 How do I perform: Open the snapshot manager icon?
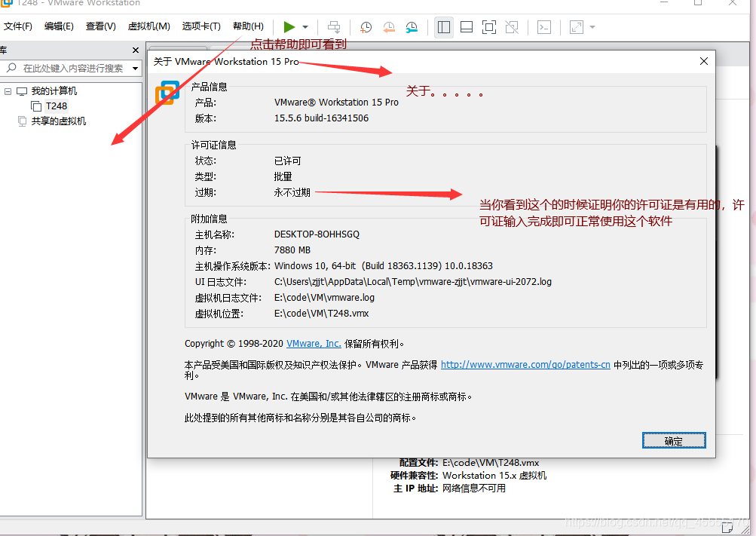pos(412,27)
